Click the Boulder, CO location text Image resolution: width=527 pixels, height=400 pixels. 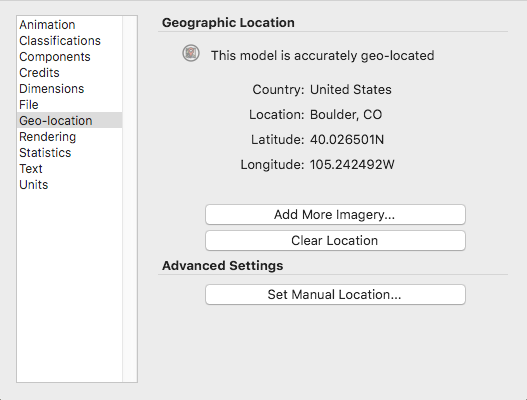(346, 115)
